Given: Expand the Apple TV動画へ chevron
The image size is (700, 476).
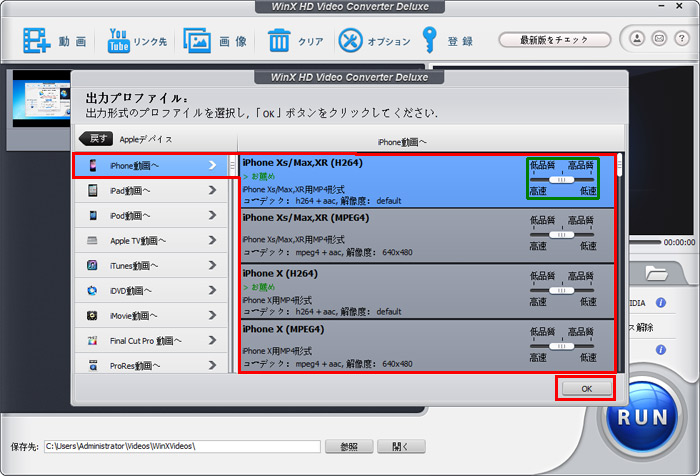Looking at the screenshot, I should tap(212, 241).
